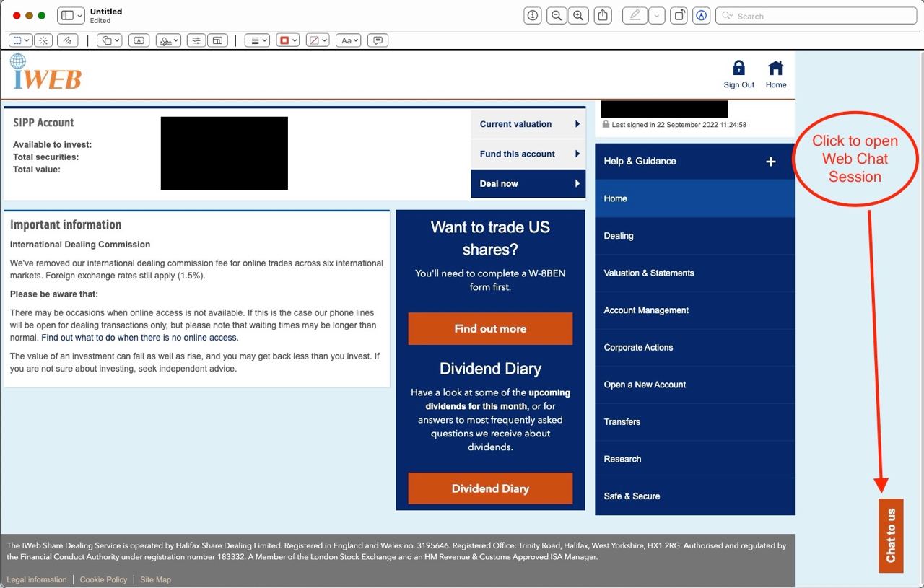Screen dimensions: 924x588
Task: Open the Text Style Aa dropdown
Action: click(348, 41)
